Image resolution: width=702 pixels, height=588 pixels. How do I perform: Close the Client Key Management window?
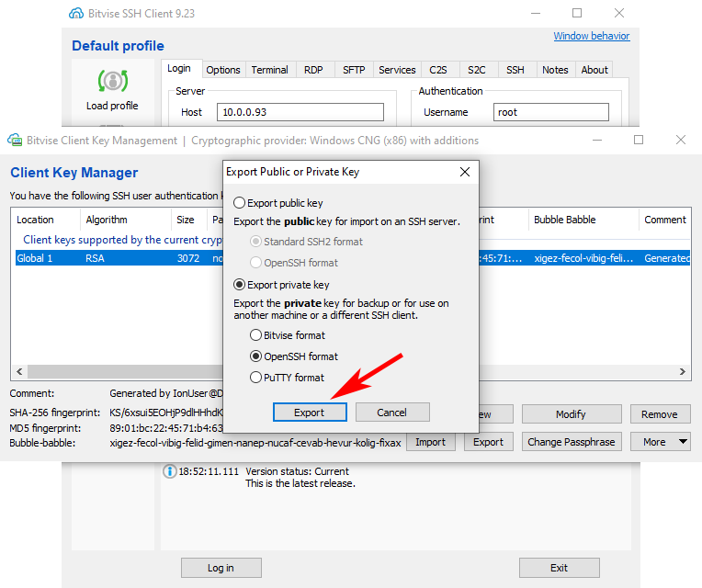(x=681, y=140)
